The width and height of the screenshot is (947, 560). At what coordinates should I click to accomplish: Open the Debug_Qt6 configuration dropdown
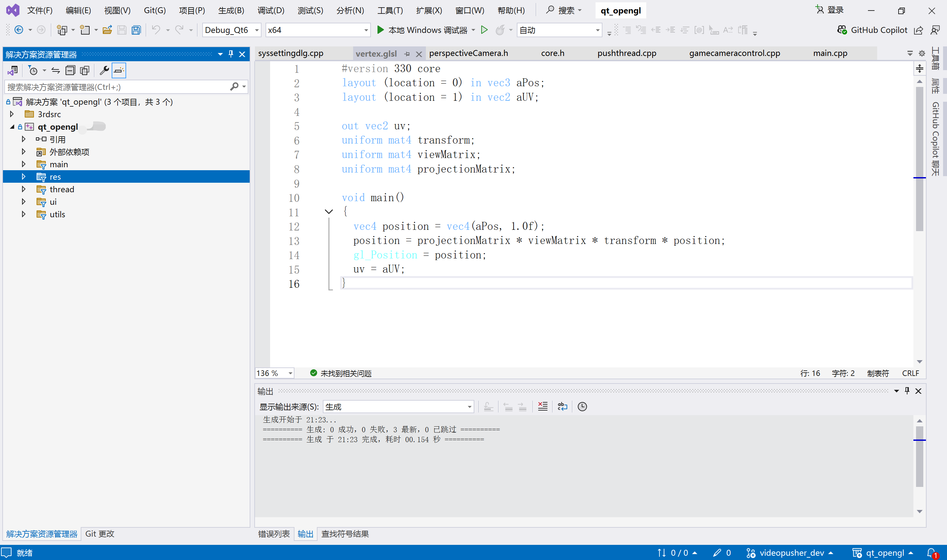pyautogui.click(x=231, y=30)
